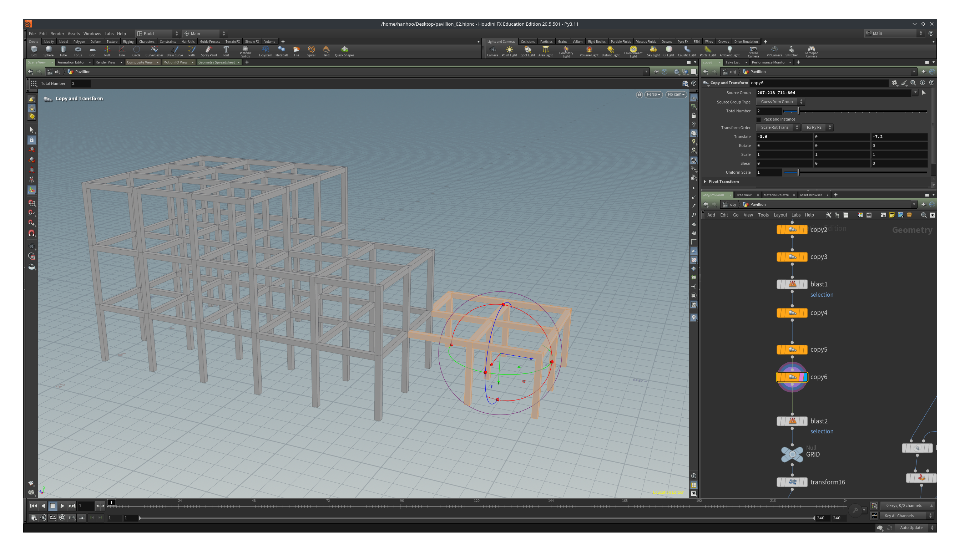This screenshot has width=960, height=560.
Task: Select the Grid shelf tool
Action: [x=92, y=51]
